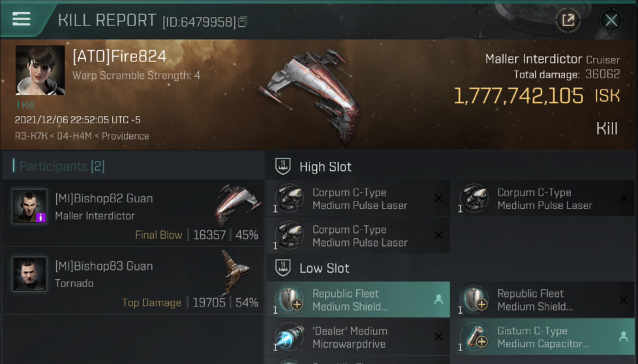Select first Corpum C-Type Medium Pulse Laser
The width and height of the screenshot is (638, 364).
[x=358, y=198]
